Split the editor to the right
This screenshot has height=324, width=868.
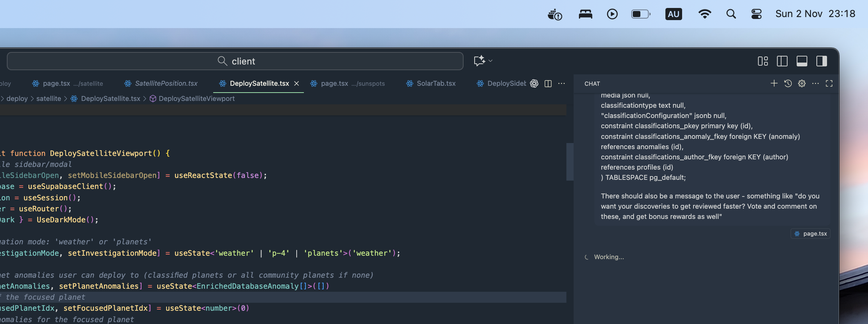(548, 83)
